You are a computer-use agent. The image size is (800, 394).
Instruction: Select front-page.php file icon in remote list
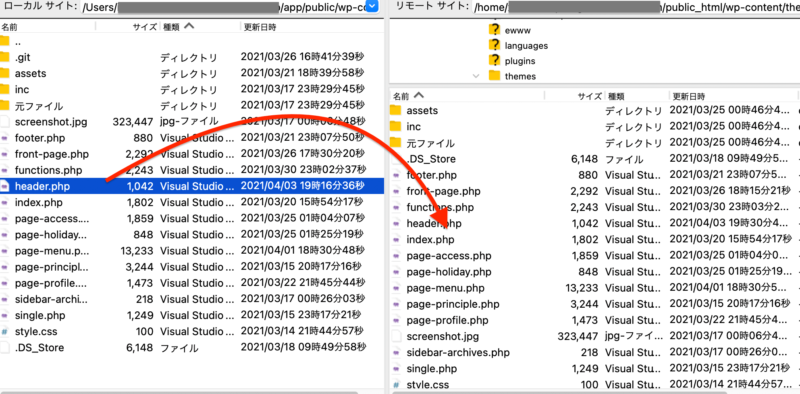tap(396, 191)
